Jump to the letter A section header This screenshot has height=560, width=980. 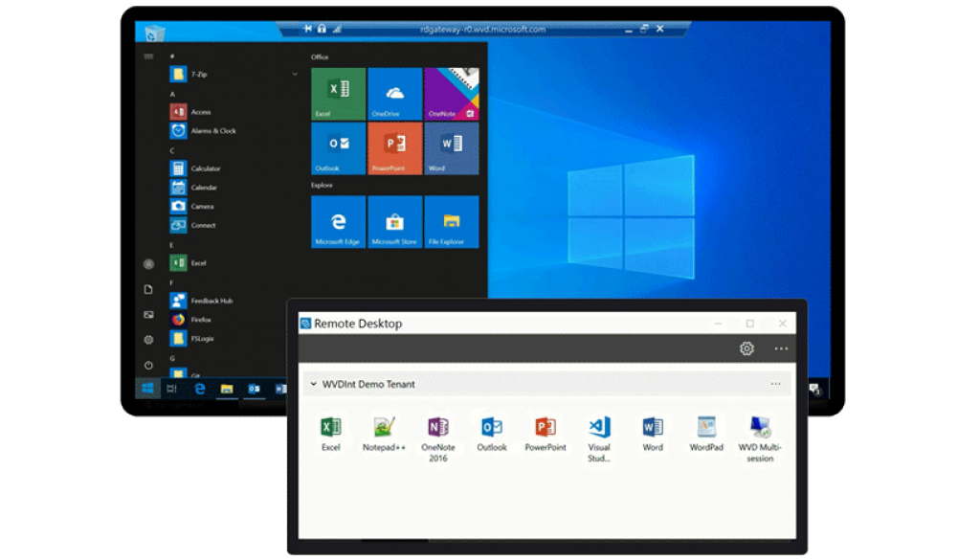click(x=172, y=94)
